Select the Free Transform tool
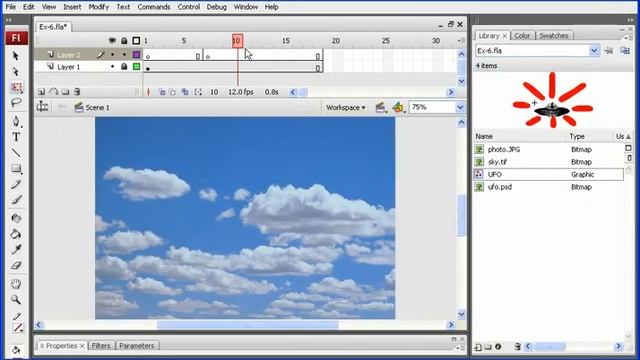640x360 pixels. [16, 87]
